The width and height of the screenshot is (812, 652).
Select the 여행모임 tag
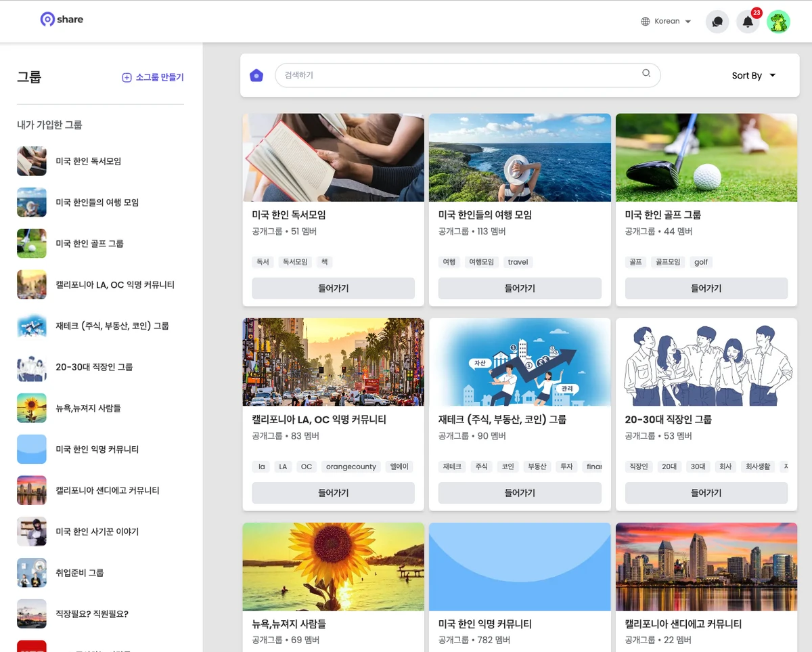(481, 262)
